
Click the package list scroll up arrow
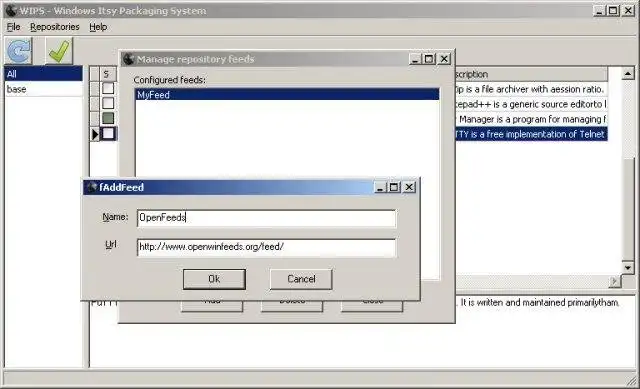point(628,74)
